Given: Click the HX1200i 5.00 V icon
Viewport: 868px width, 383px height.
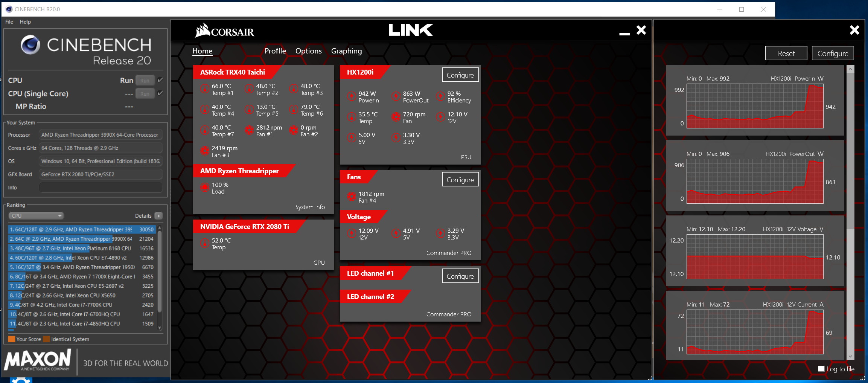Looking at the screenshot, I should 352,138.
